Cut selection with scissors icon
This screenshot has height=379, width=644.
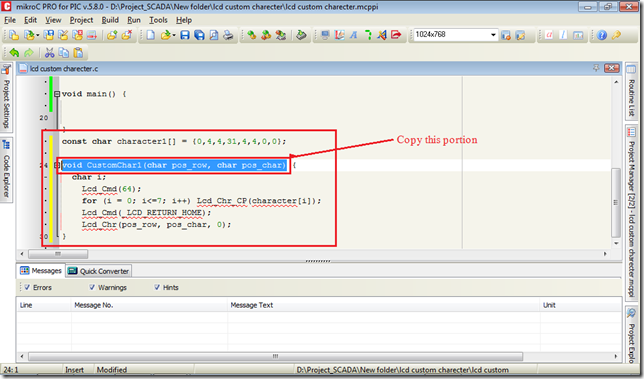[x=49, y=53]
